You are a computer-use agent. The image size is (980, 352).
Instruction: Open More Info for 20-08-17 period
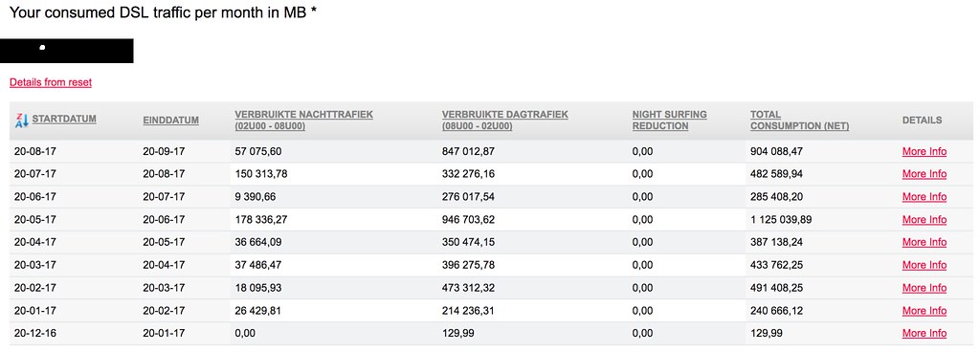click(x=924, y=152)
